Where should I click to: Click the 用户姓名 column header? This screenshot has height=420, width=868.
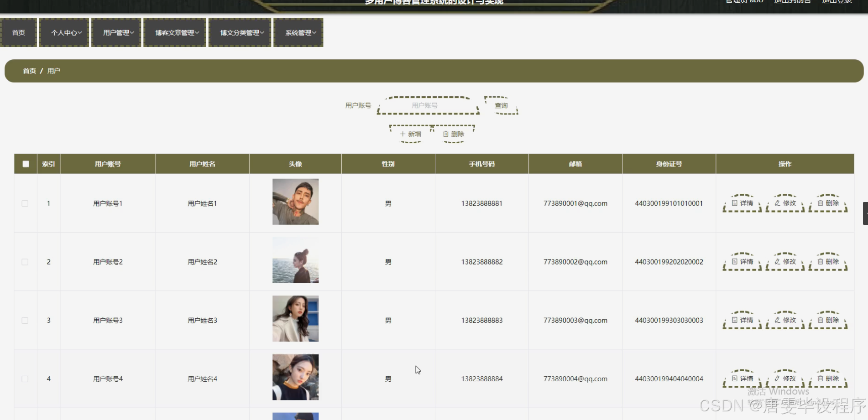(x=202, y=164)
